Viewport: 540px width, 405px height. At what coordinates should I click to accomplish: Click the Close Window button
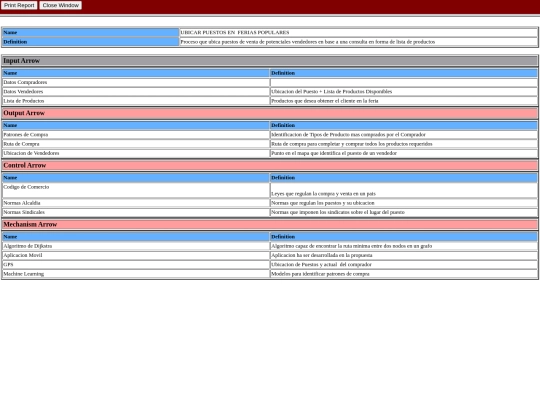point(61,6)
